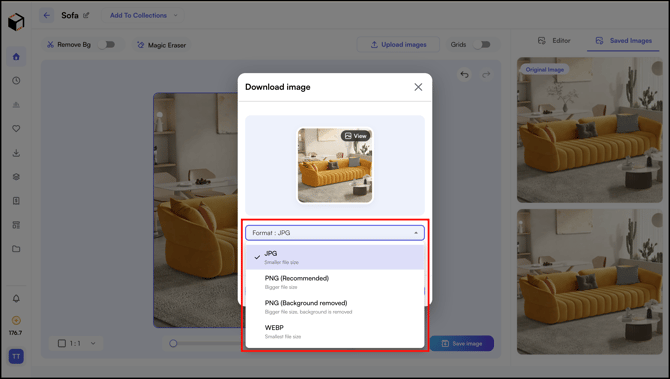Open the layers stack sidebar icon
The image size is (670, 379).
click(16, 176)
